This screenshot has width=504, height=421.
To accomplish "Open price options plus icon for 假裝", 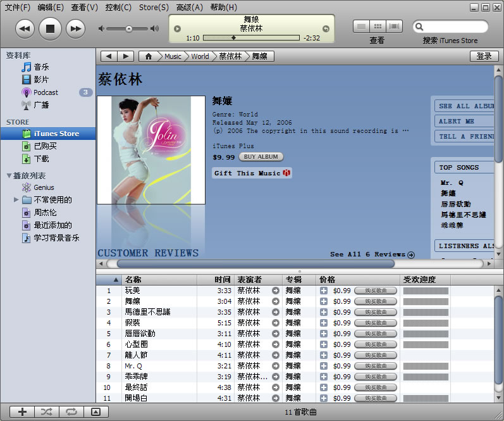I will coord(324,323).
